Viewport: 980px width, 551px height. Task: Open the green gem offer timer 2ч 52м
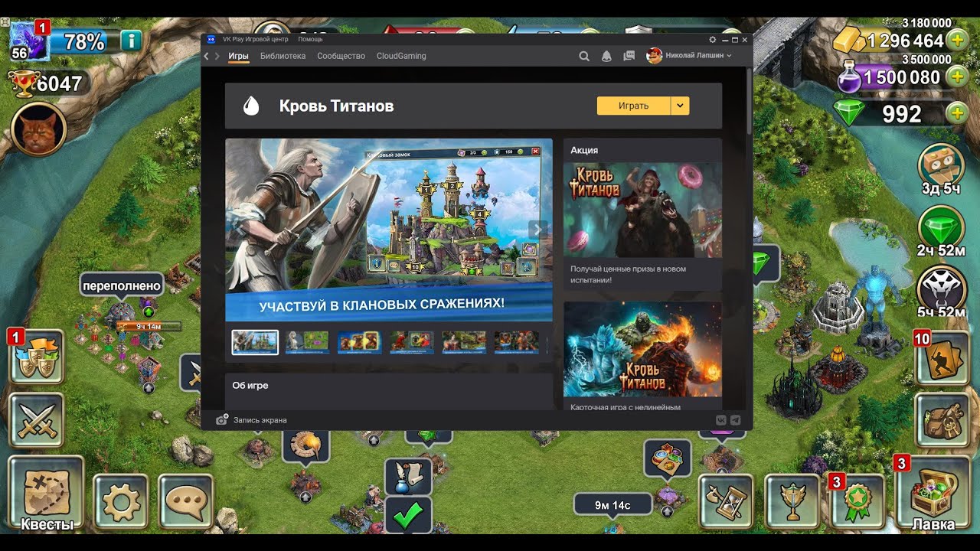tap(941, 231)
